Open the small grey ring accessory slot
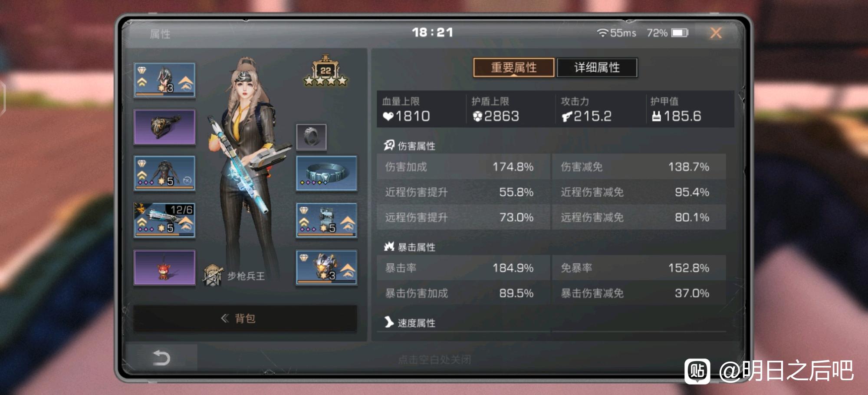Screen dimensions: 868x395 (x=312, y=137)
